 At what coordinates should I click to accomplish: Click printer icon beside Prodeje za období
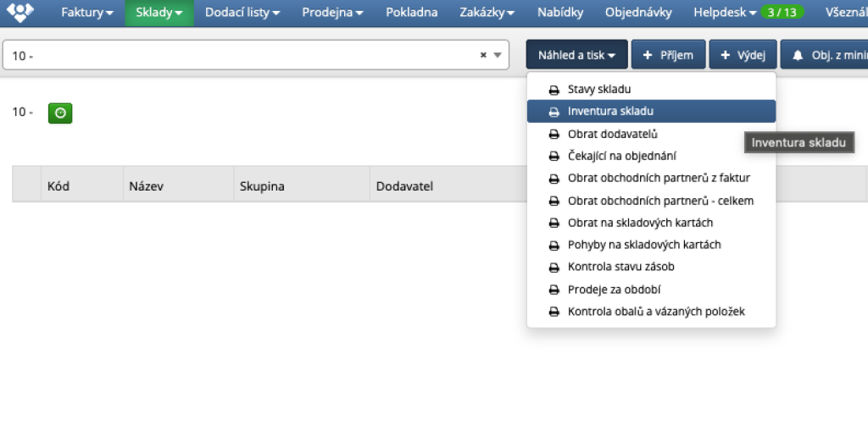(x=554, y=290)
